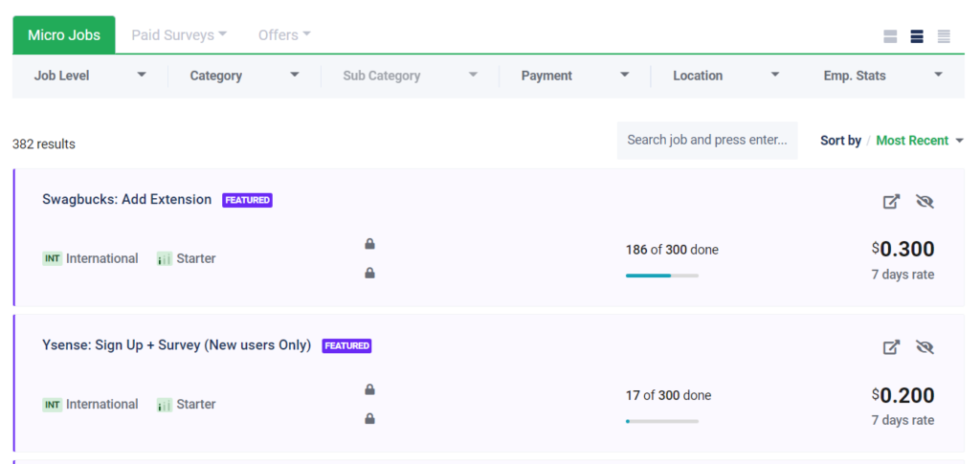Switch to the large card layout view icon
Viewport: 980px width, 464px height.
click(x=890, y=37)
